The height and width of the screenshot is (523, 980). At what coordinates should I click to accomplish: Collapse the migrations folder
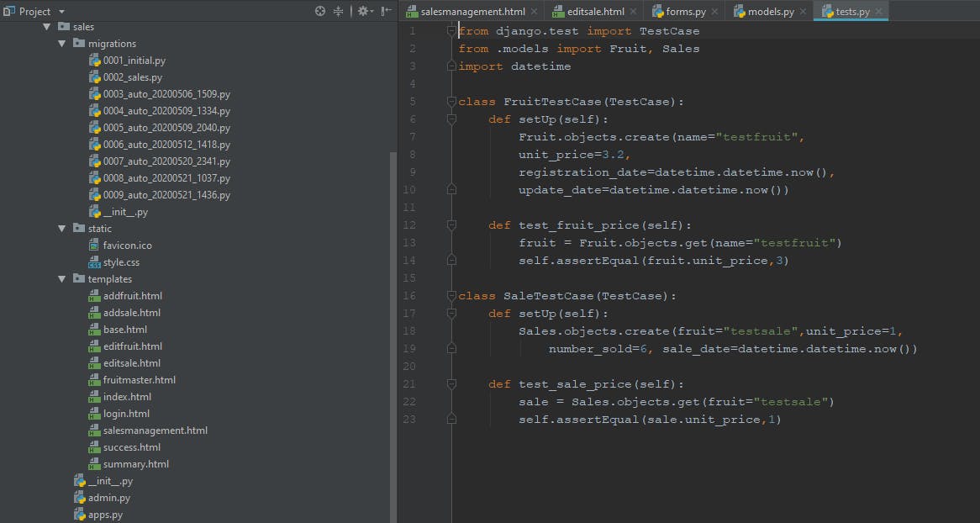(x=62, y=44)
